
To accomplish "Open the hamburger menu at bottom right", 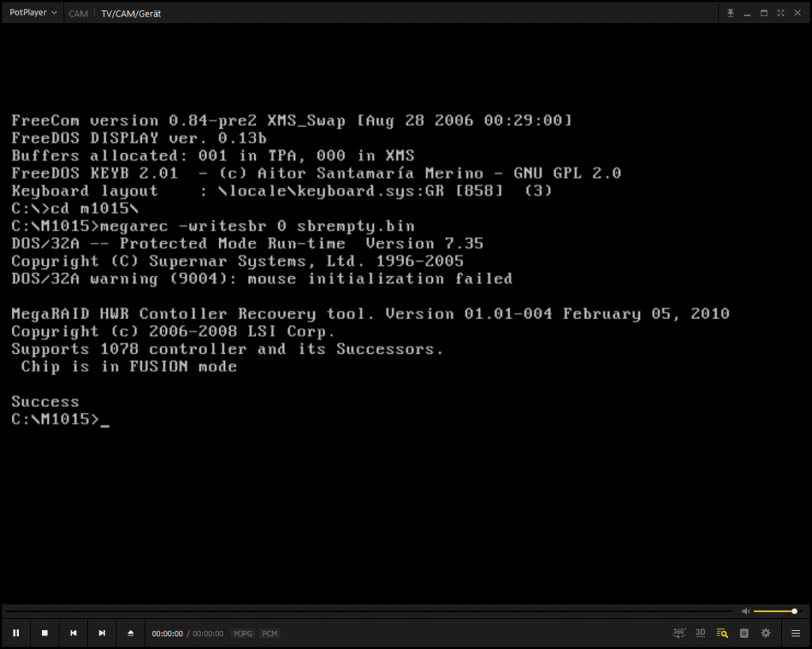I will click(795, 633).
